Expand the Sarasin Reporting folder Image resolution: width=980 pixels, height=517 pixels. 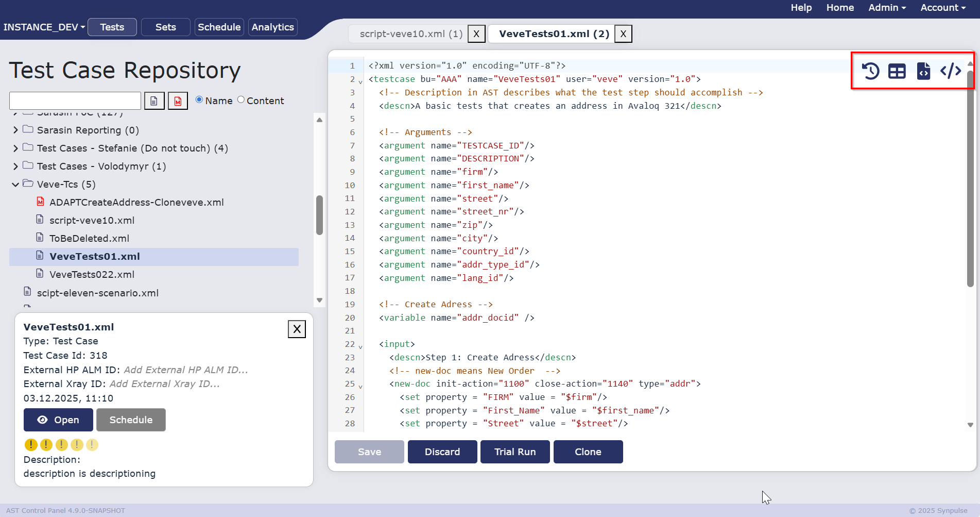pyautogui.click(x=15, y=130)
